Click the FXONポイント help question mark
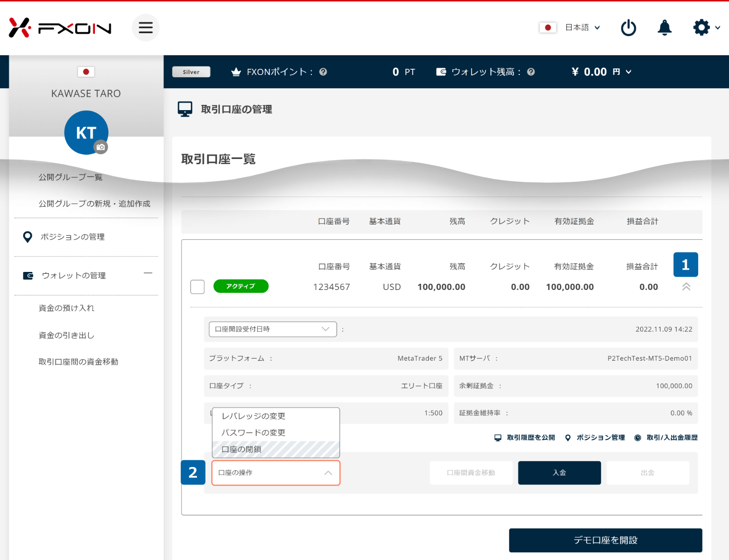Screen dimensions: 729x560 (323, 72)
